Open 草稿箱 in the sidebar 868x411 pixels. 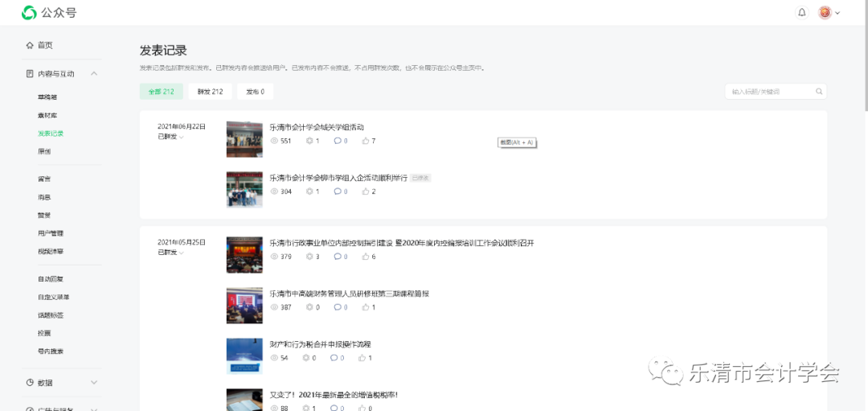tap(47, 97)
